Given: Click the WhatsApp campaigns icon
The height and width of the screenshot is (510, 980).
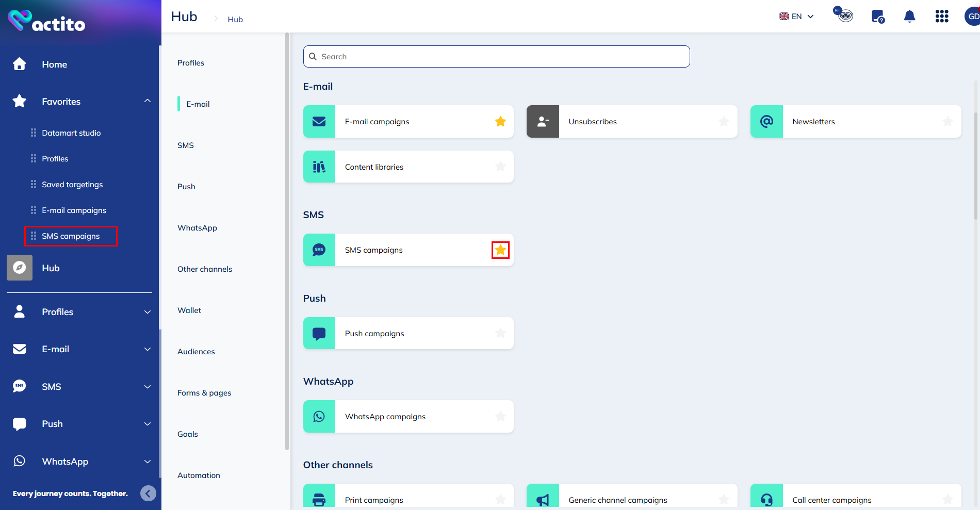Looking at the screenshot, I should pyautogui.click(x=319, y=416).
